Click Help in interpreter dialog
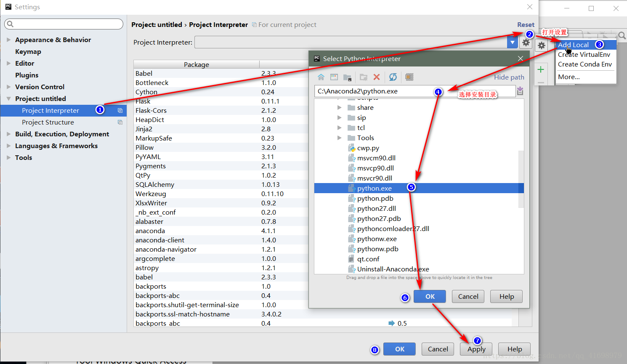 pos(507,296)
